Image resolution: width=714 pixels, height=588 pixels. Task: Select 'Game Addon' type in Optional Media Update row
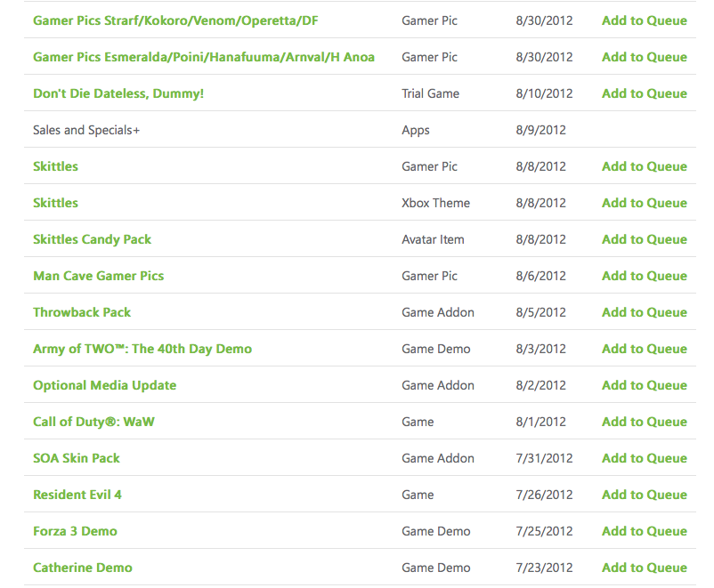(x=438, y=385)
